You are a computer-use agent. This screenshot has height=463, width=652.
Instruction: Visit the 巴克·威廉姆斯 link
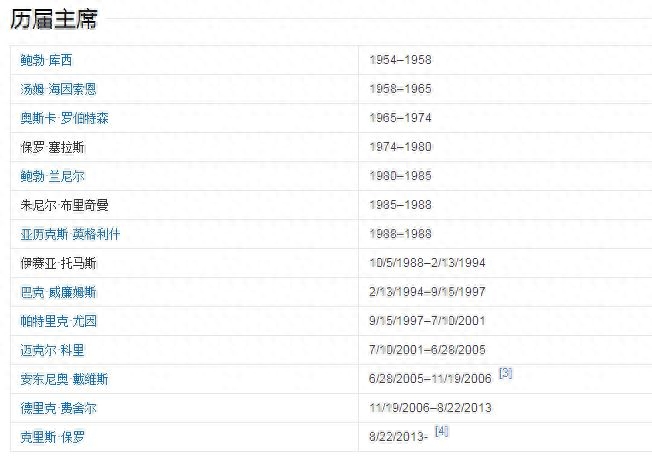click(59, 292)
